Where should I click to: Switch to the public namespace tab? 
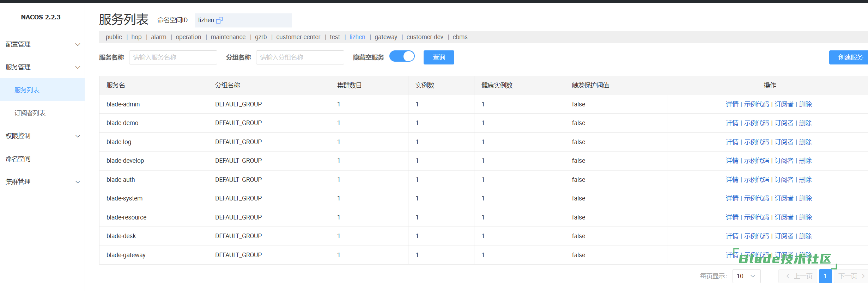114,37
